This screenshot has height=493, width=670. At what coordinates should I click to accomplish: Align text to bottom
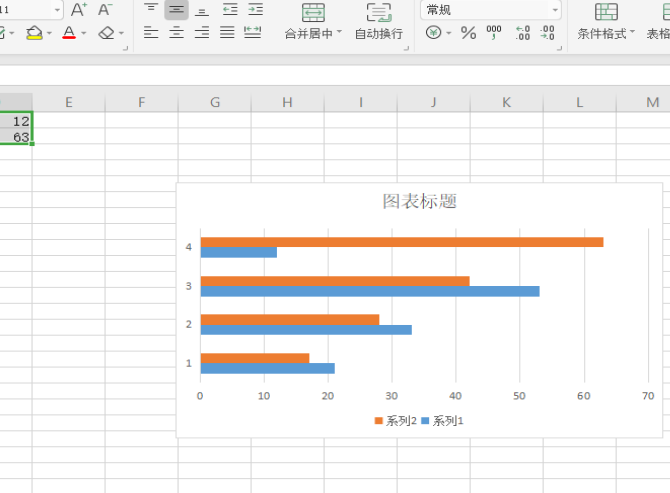point(202,9)
